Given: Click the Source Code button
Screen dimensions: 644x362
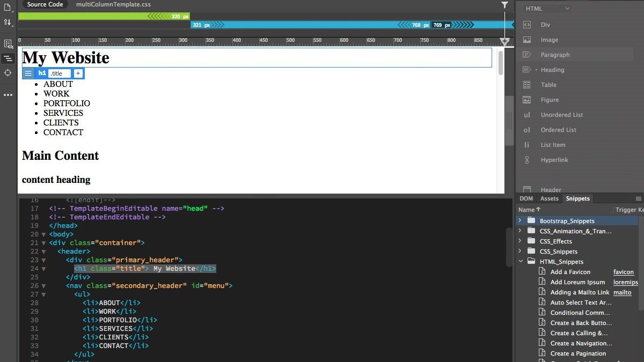Looking at the screenshot, I should pyautogui.click(x=45, y=4).
